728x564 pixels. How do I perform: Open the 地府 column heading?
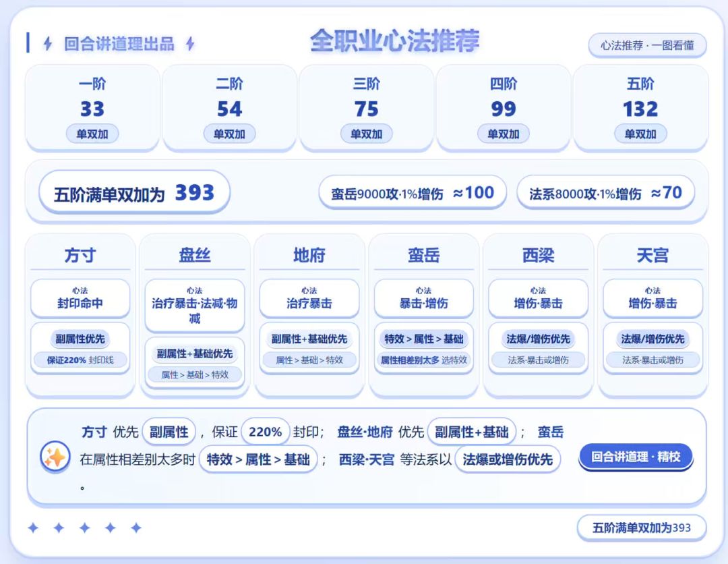pos(309,255)
